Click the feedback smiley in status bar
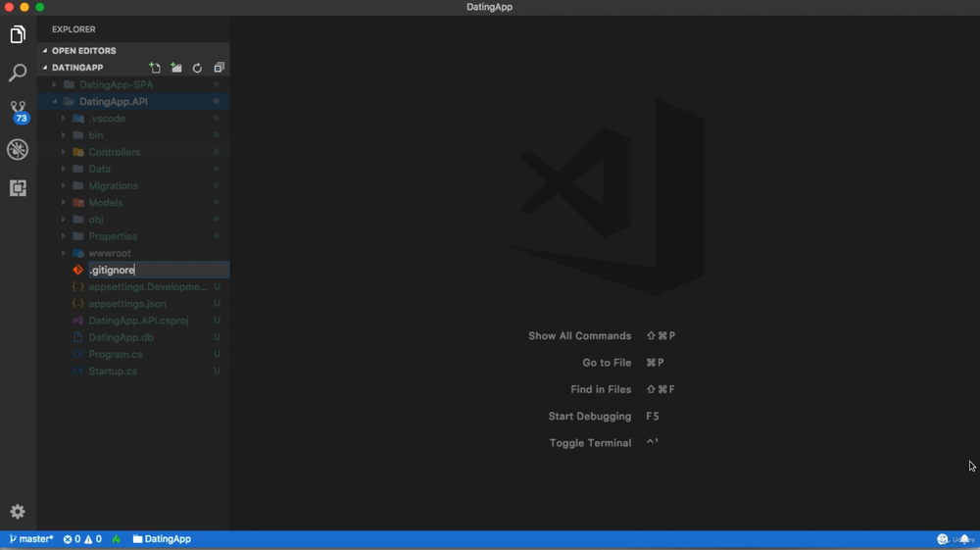This screenshot has height=550, width=980. [x=943, y=539]
